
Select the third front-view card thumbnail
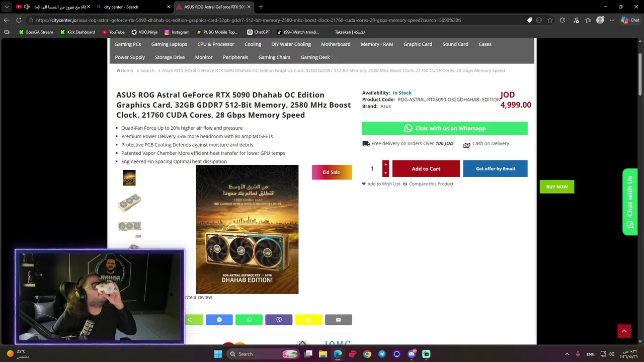click(x=129, y=226)
